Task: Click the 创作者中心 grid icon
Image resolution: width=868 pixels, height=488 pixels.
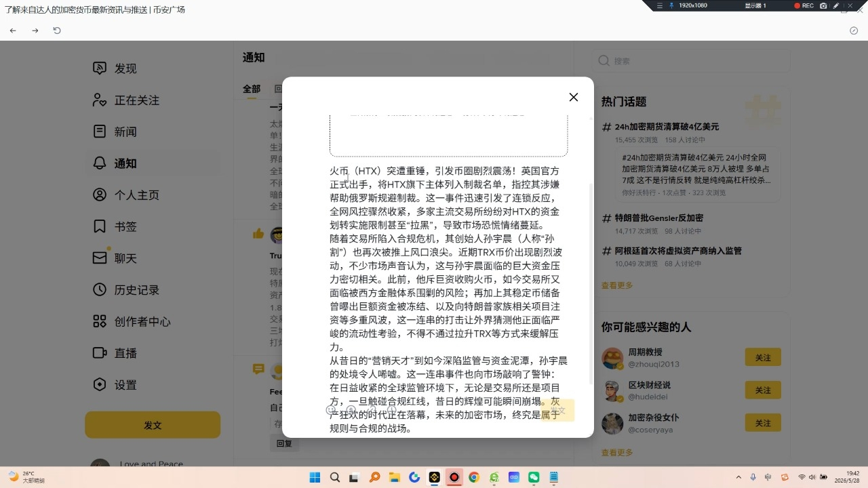Action: [x=100, y=321]
